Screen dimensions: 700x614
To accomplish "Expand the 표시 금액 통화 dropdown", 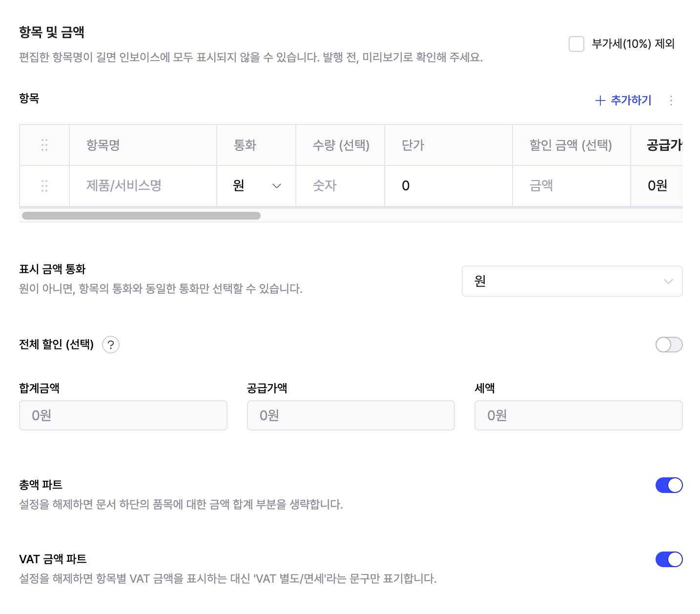I will point(572,281).
